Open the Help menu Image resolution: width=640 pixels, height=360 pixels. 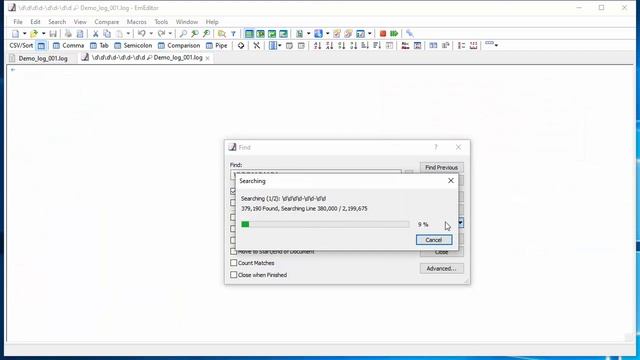click(212, 22)
